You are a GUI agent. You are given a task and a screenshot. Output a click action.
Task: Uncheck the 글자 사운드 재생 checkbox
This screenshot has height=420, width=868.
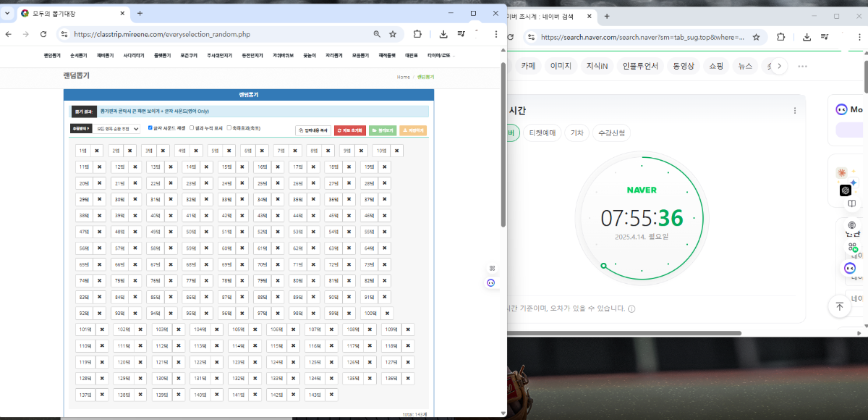(150, 128)
